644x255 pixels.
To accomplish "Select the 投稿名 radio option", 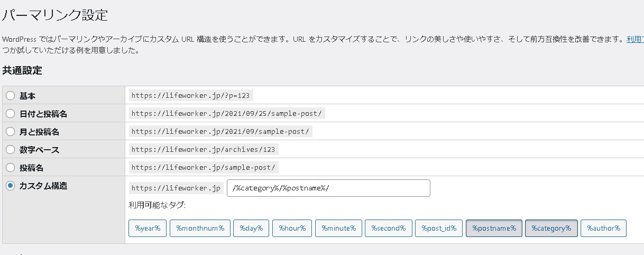I will [10, 168].
